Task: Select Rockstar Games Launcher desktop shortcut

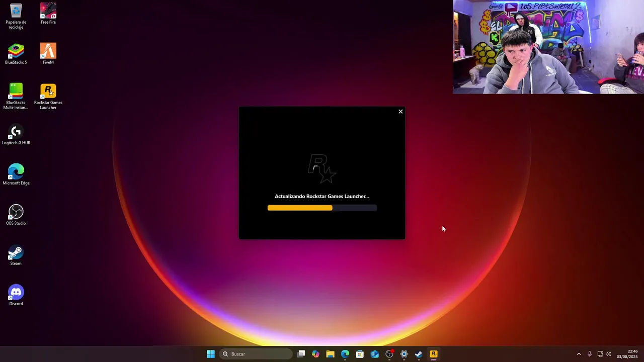Action: (48, 97)
